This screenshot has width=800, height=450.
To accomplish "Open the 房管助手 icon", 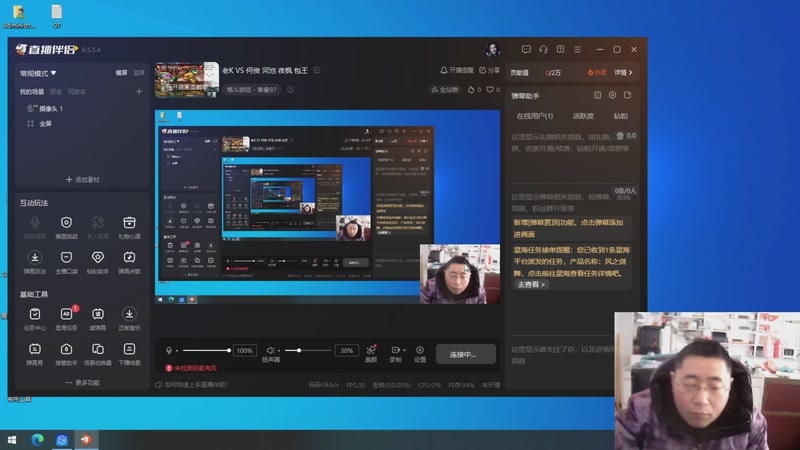I will point(66,349).
